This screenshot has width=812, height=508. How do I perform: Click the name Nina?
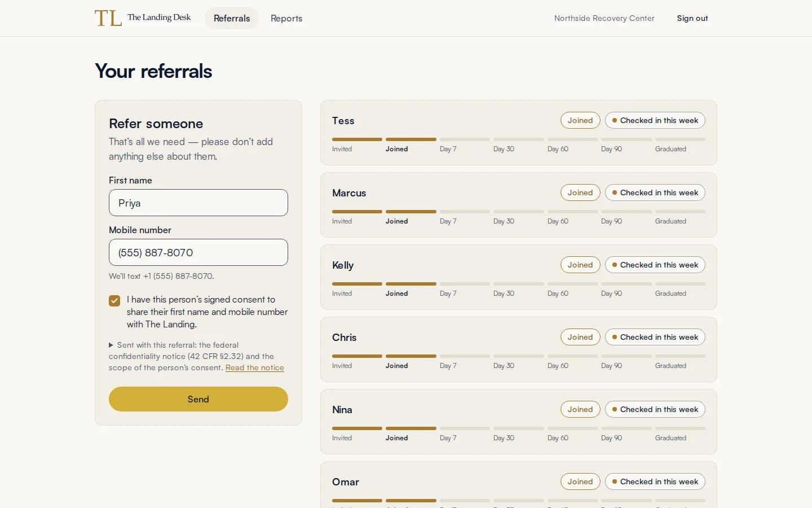coord(342,410)
